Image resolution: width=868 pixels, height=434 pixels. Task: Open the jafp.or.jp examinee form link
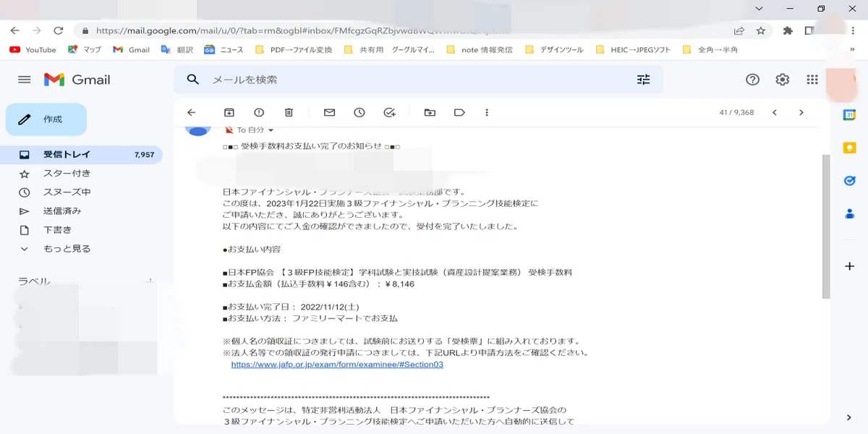pyautogui.click(x=337, y=365)
